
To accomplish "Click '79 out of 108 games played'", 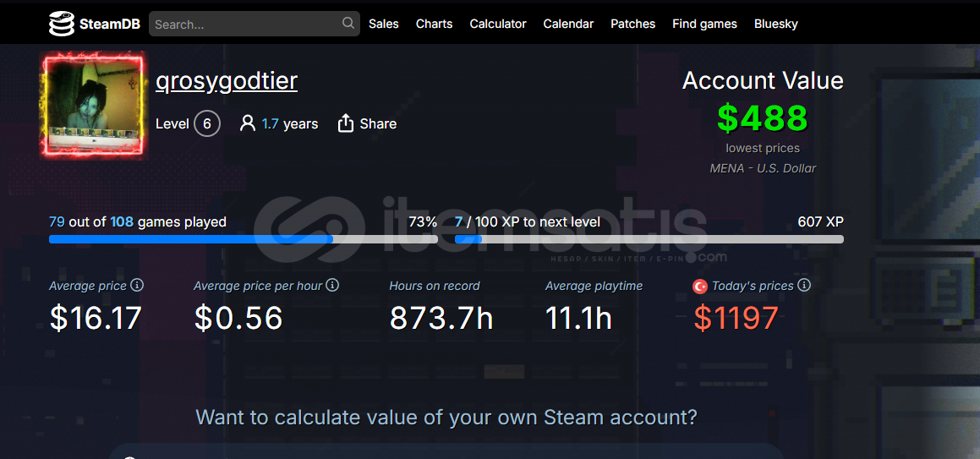I will (x=138, y=221).
